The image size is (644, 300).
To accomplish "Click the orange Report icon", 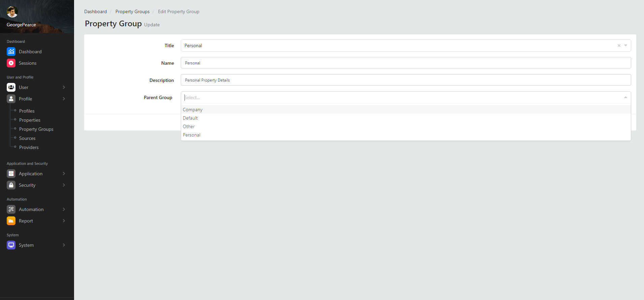I will 11,221.
